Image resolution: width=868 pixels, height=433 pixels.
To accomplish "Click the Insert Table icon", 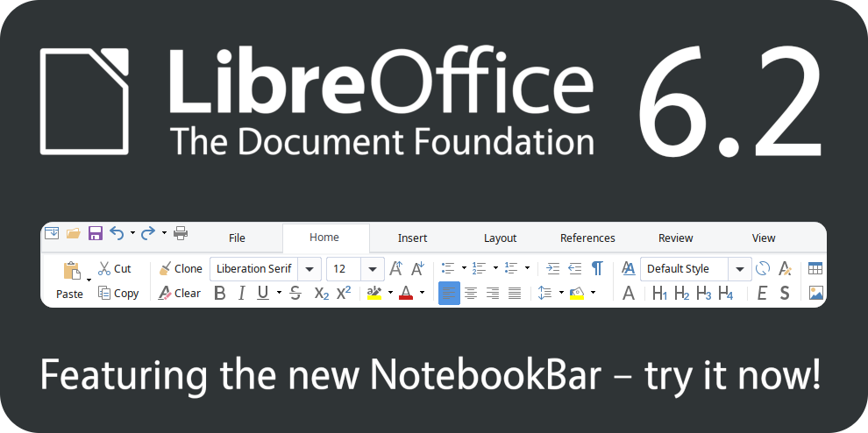I will click(x=815, y=269).
